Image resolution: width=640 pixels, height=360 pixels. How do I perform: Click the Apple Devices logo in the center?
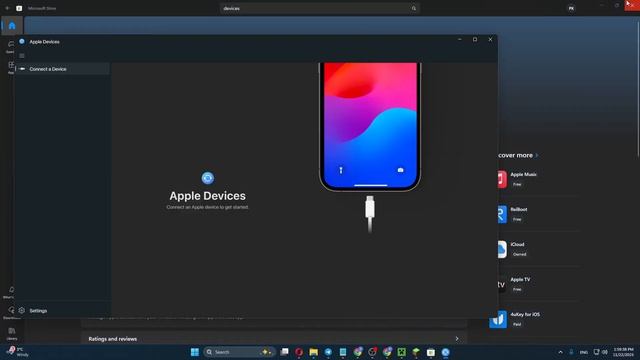(207, 178)
